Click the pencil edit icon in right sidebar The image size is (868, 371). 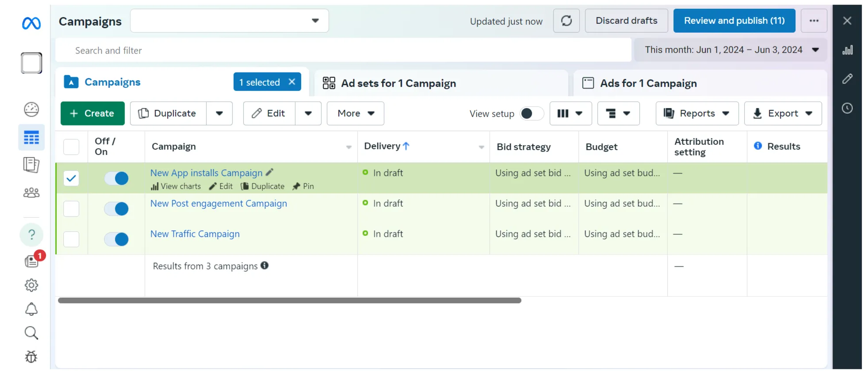click(x=847, y=79)
